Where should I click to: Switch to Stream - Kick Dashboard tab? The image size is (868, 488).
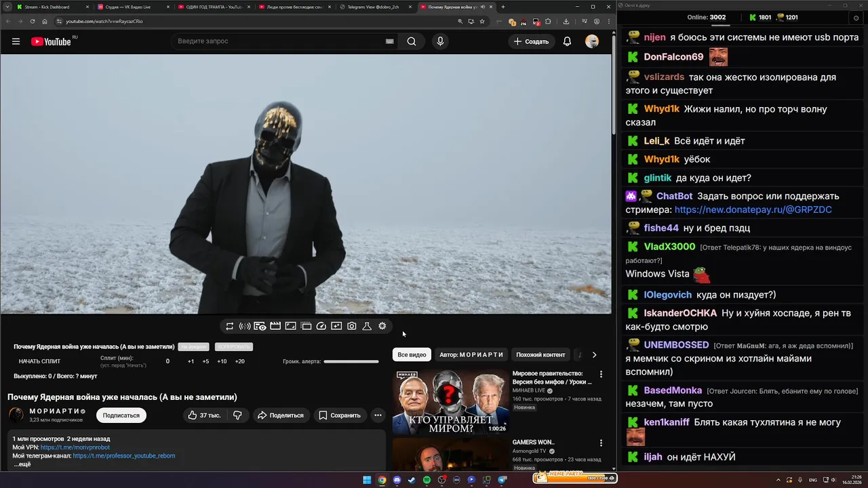point(53,7)
